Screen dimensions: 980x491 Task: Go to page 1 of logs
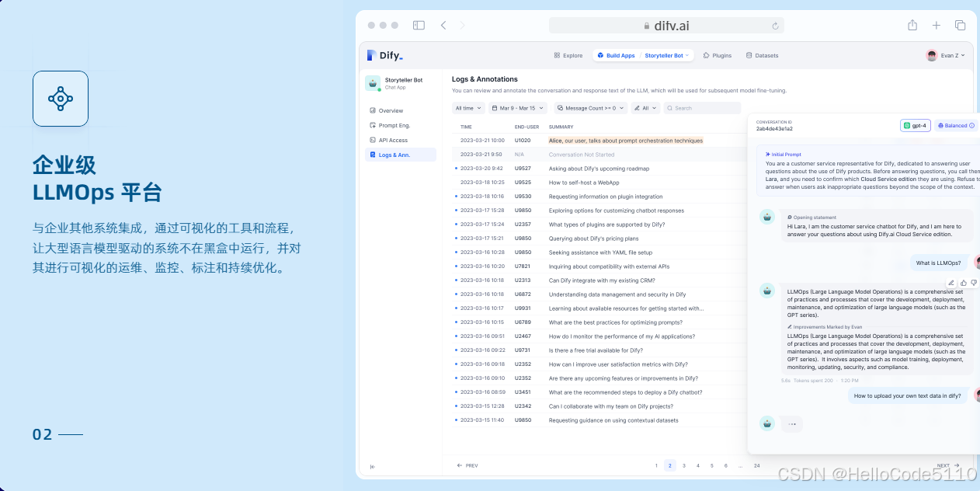point(656,465)
